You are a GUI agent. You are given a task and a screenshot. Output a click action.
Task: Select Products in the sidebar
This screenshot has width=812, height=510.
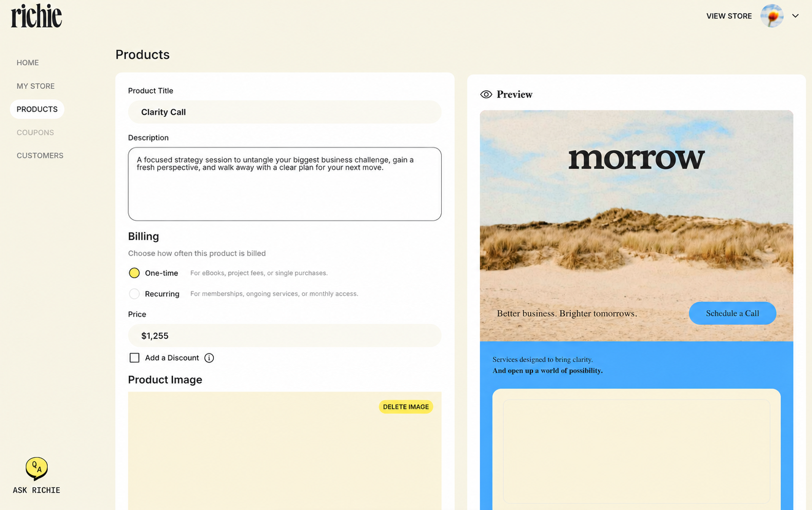tap(37, 109)
